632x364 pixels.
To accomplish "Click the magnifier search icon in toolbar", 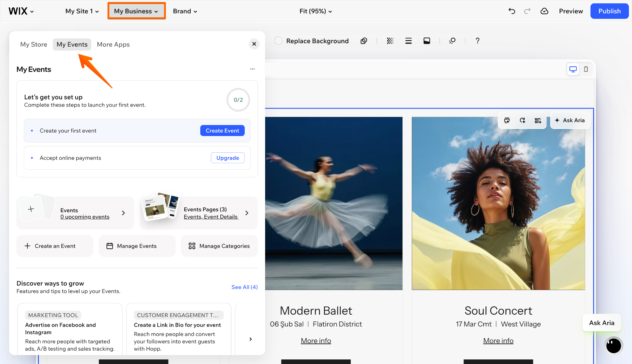I will 452,41.
